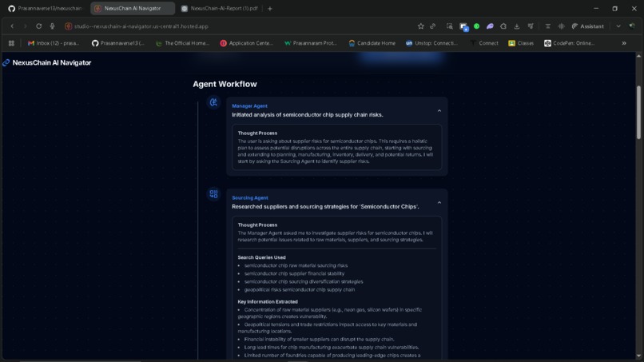Open the downloads tray icon
Image resolution: width=644 pixels, height=362 pixels.
point(517,26)
